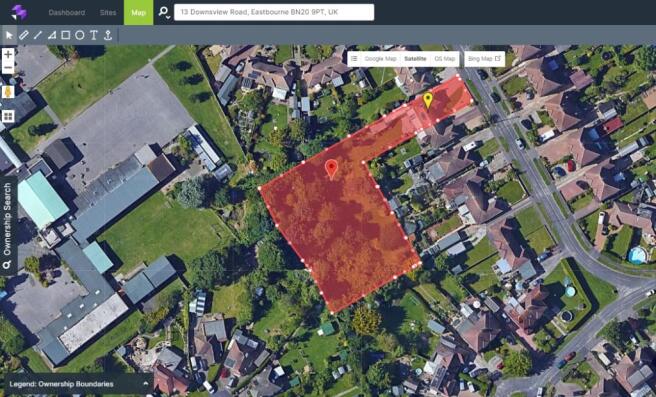Image resolution: width=656 pixels, height=397 pixels.
Task: Open the Sites page
Action: click(108, 13)
